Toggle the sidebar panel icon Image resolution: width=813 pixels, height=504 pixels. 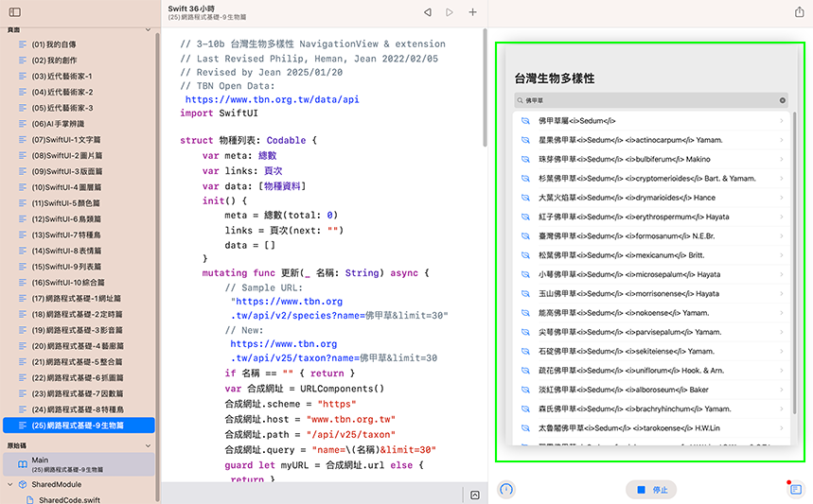pos(14,12)
